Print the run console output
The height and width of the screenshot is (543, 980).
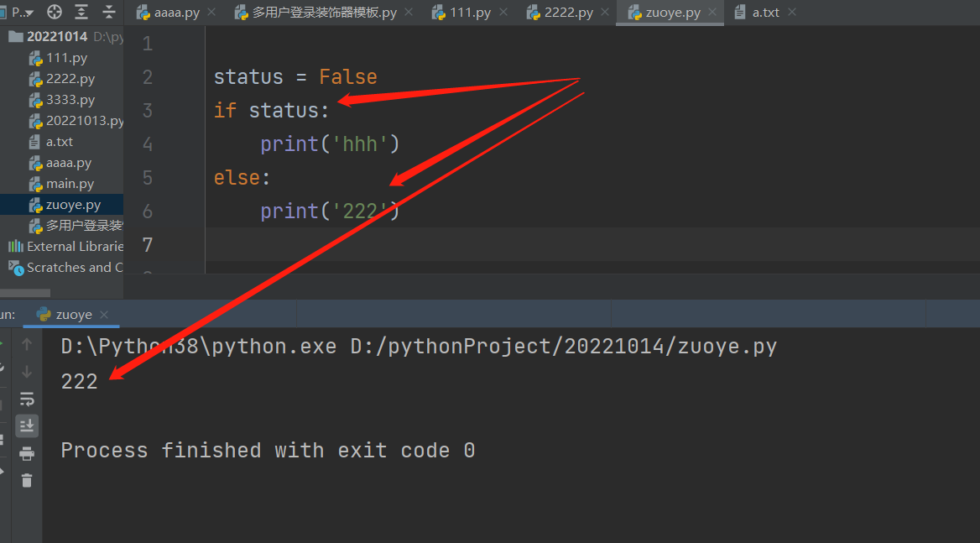[27, 453]
